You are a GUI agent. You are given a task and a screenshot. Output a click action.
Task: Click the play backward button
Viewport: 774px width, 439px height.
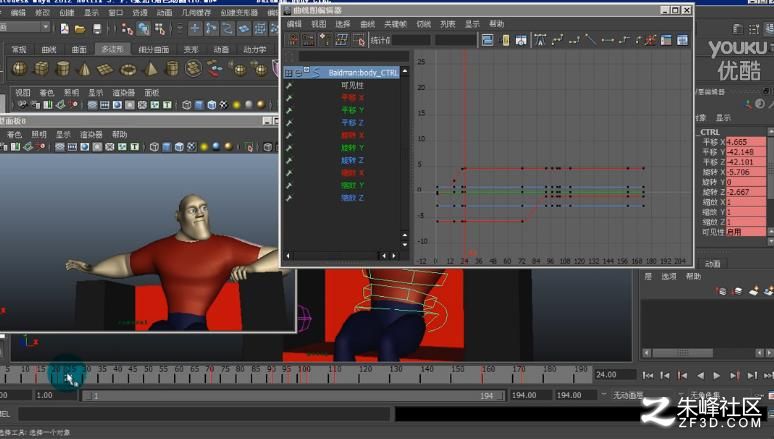(700, 376)
